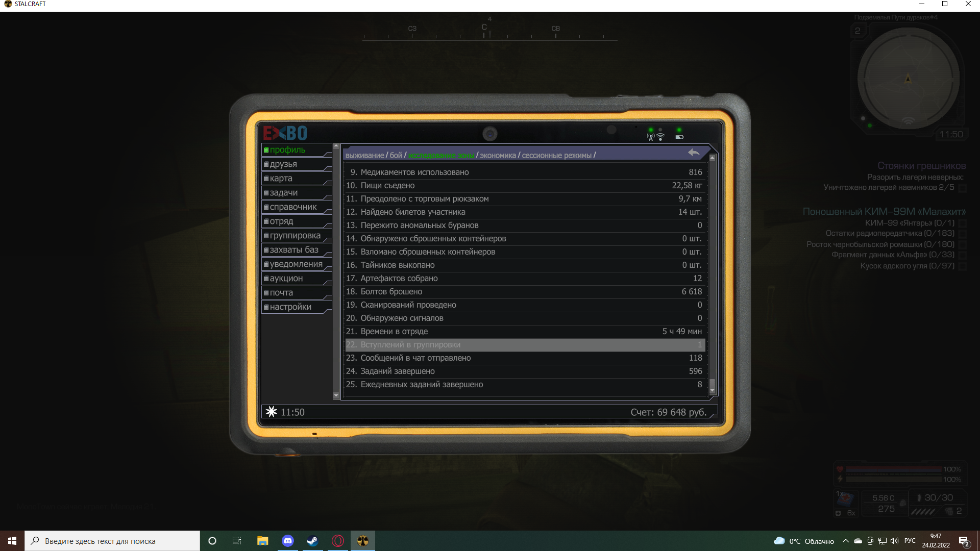Select row Артефактов собрано
Image resolution: width=980 pixels, height=551 pixels.
coord(525,279)
